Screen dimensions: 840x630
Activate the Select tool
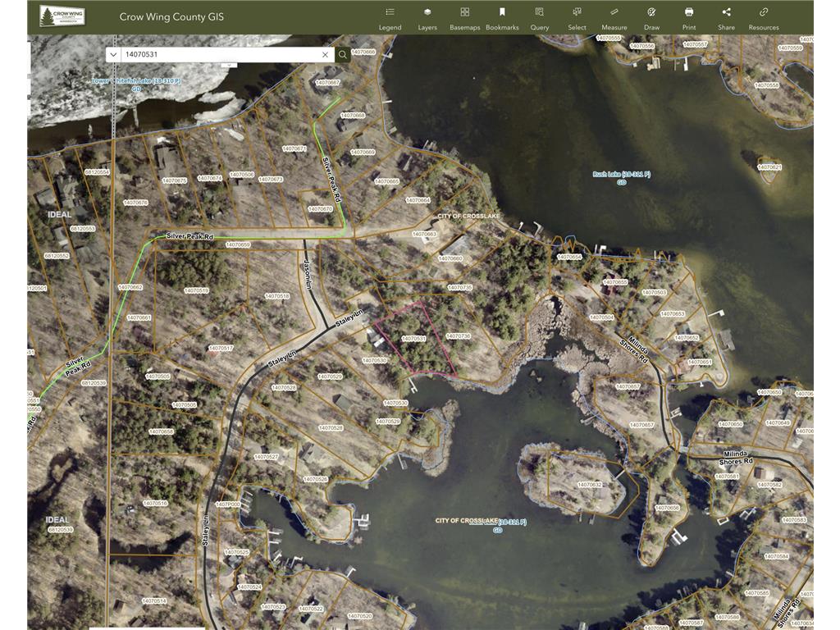pyautogui.click(x=577, y=18)
